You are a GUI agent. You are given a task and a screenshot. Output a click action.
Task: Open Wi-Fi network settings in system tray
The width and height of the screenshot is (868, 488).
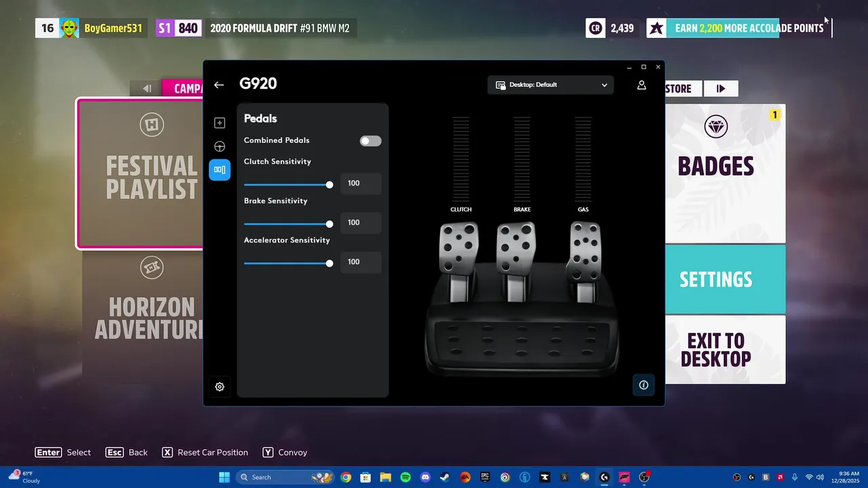[x=809, y=477]
